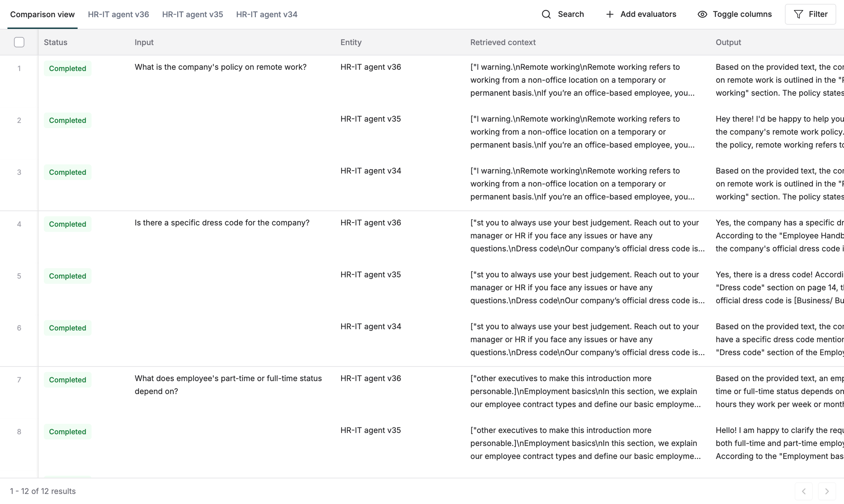Click the Completed badge in row 1
844x504 pixels.
click(67, 68)
